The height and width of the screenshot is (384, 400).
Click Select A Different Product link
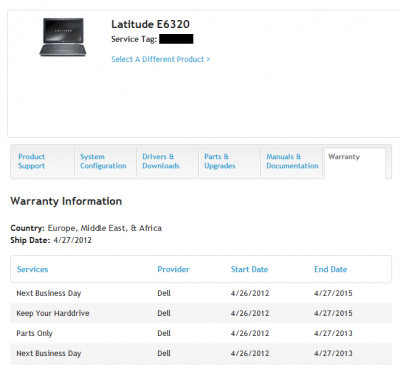(x=161, y=59)
